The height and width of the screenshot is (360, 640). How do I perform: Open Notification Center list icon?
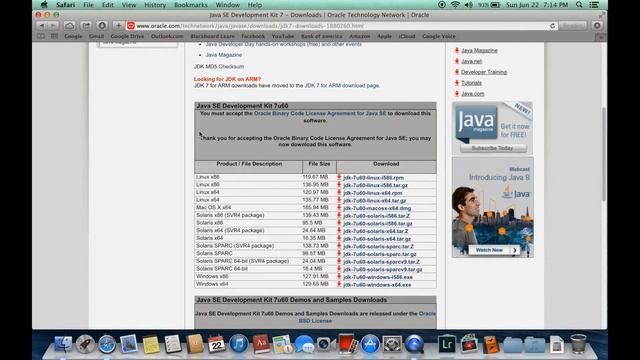coord(594,5)
